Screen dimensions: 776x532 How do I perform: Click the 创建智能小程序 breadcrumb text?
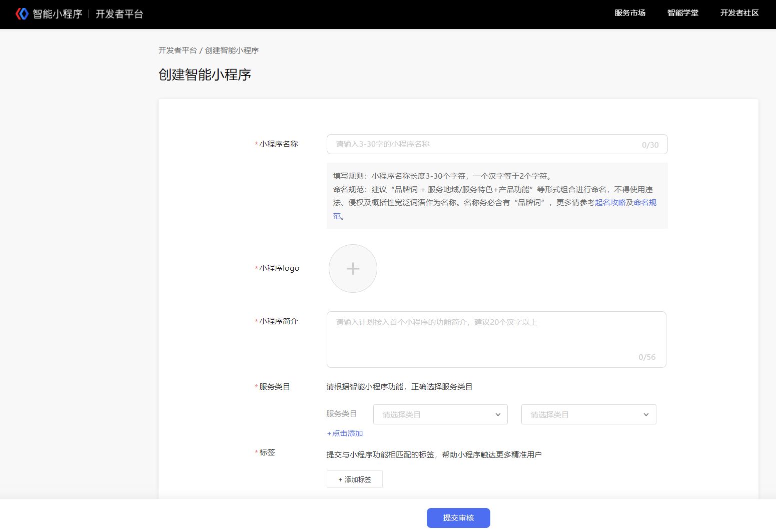pyautogui.click(x=232, y=51)
